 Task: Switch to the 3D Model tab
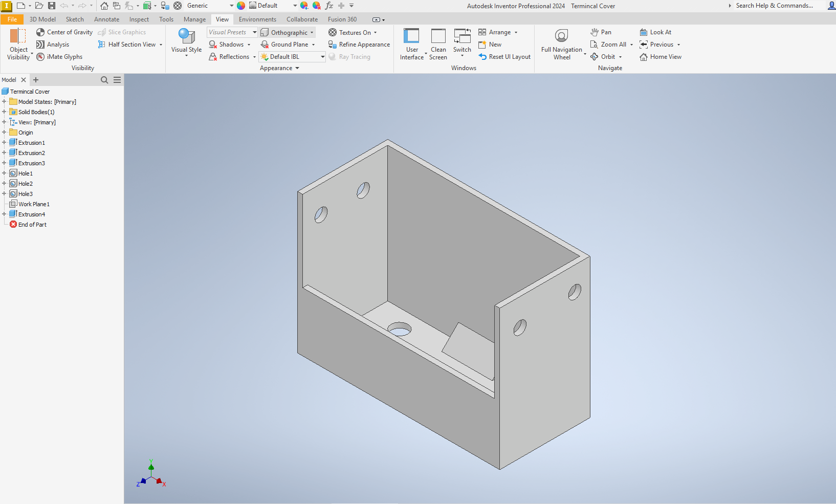click(x=42, y=19)
